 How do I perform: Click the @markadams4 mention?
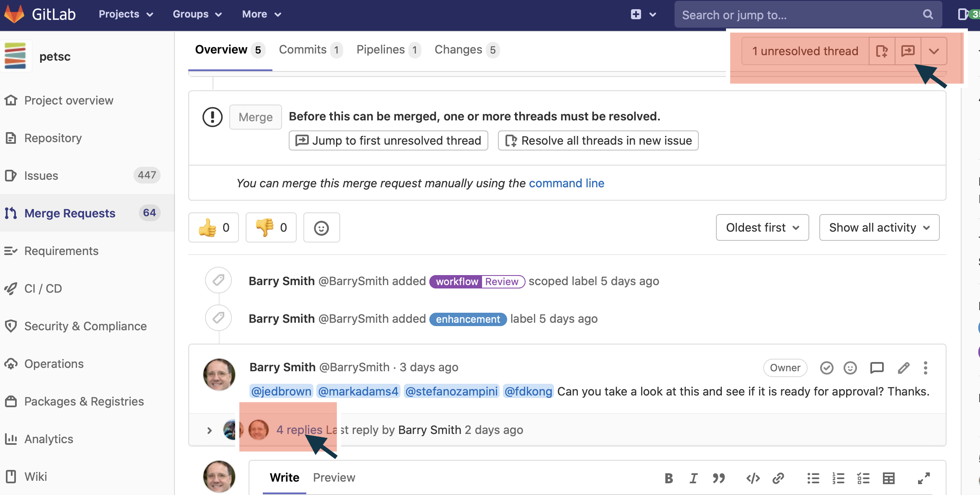pyautogui.click(x=358, y=391)
